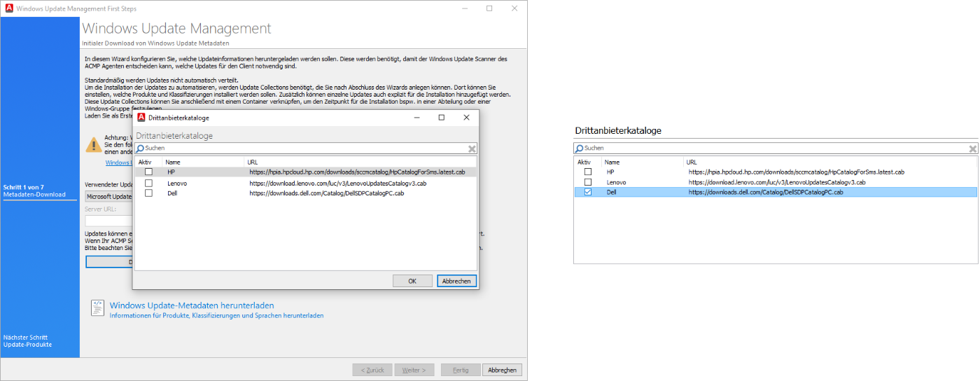
Task: Click the Suchen search field in the dialog
Action: tap(301, 148)
